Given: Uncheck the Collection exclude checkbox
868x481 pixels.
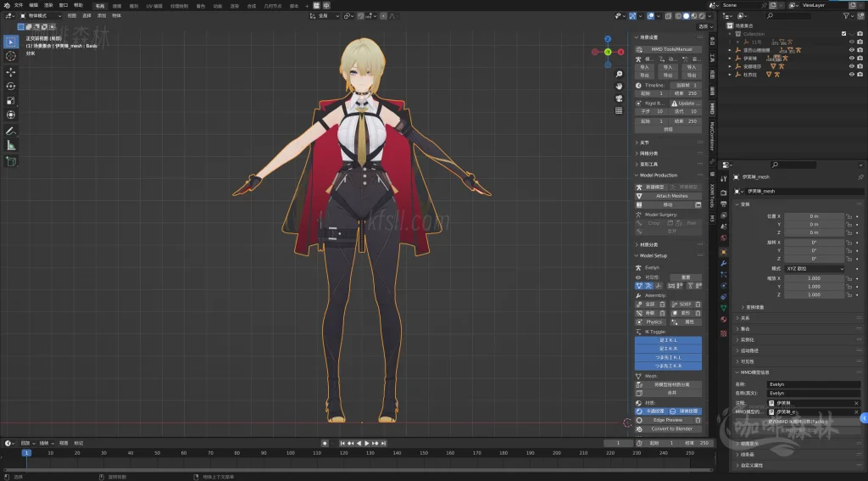Looking at the screenshot, I should [x=843, y=34].
